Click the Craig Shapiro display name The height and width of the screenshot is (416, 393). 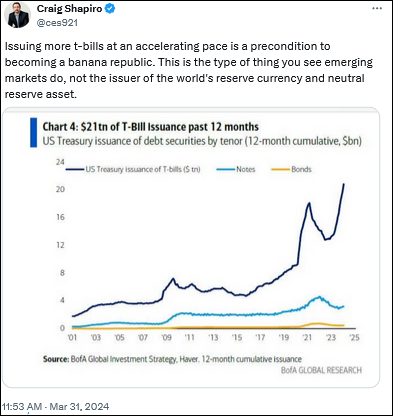(x=69, y=9)
